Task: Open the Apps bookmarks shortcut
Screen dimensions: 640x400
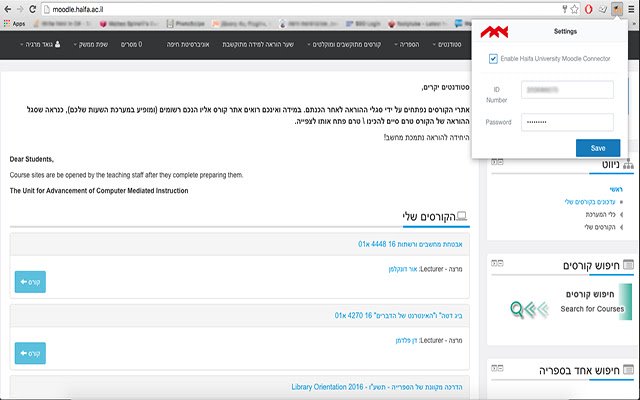Action: click(x=15, y=24)
